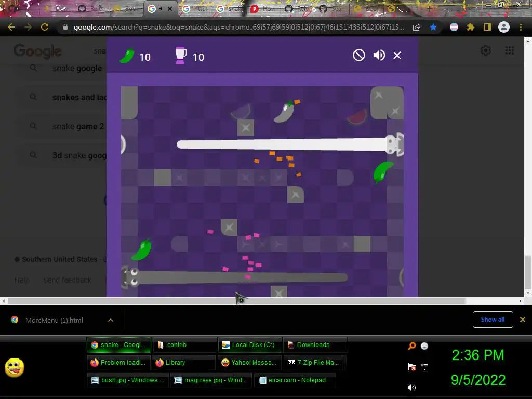Mute the snake game sound
The height and width of the screenshot is (399, 532).
[x=379, y=55]
